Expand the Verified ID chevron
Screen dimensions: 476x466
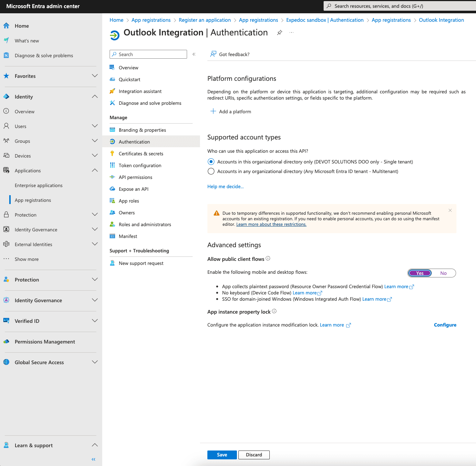95,321
